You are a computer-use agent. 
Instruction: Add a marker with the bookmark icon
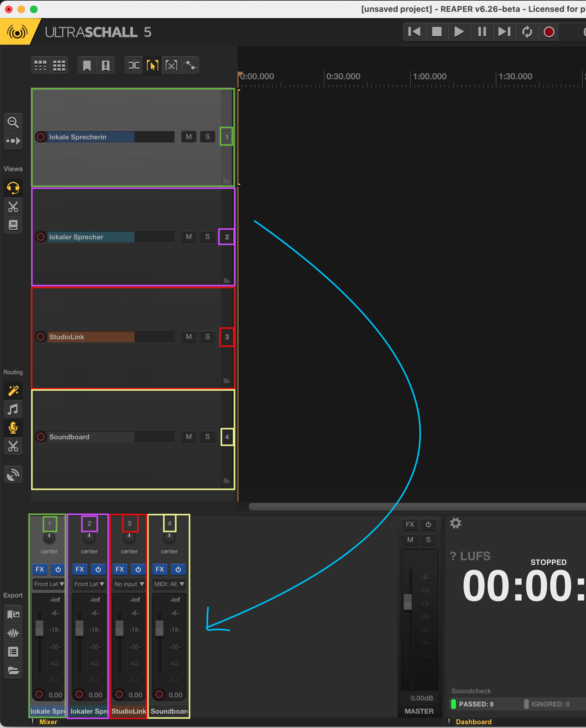(x=87, y=66)
